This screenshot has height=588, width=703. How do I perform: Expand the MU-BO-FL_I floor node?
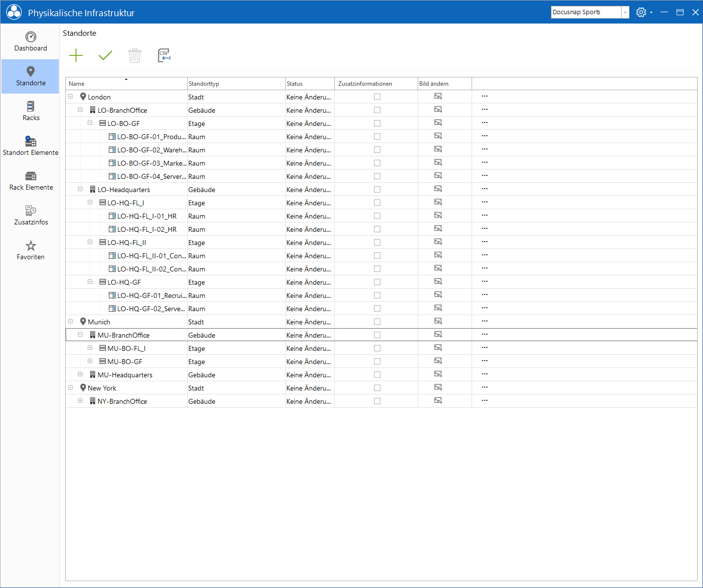(x=90, y=348)
